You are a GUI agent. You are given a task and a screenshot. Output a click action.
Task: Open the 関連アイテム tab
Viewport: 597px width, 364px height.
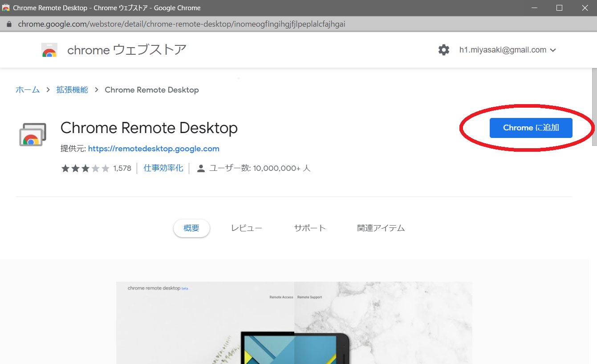[x=381, y=228]
